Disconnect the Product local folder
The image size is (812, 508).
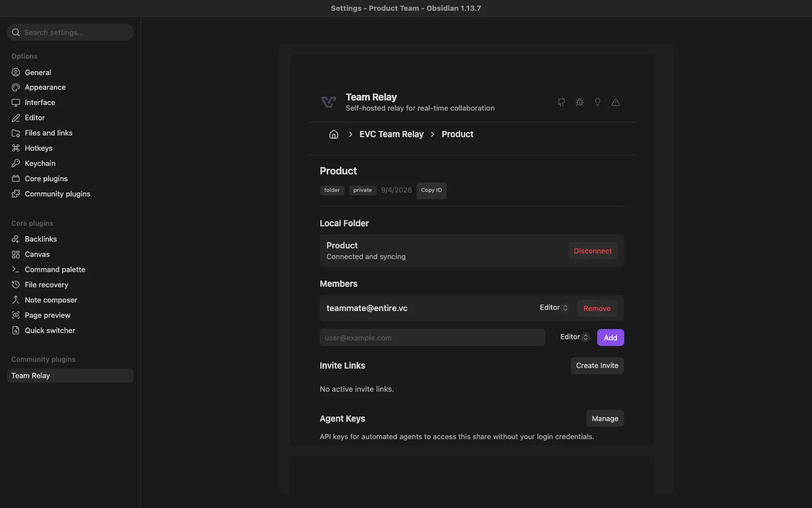tap(593, 251)
